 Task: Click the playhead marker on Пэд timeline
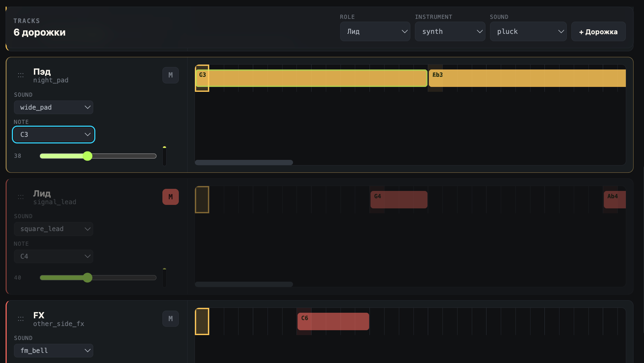pos(202,78)
